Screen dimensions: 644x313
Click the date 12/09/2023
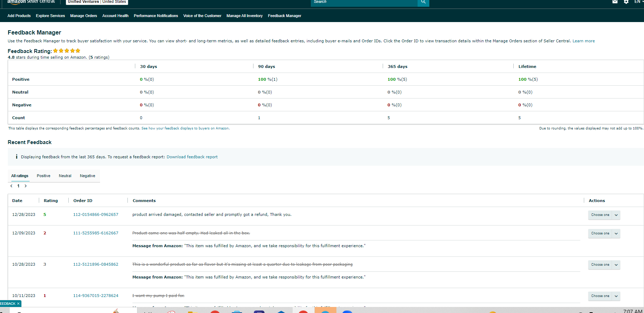click(x=24, y=233)
